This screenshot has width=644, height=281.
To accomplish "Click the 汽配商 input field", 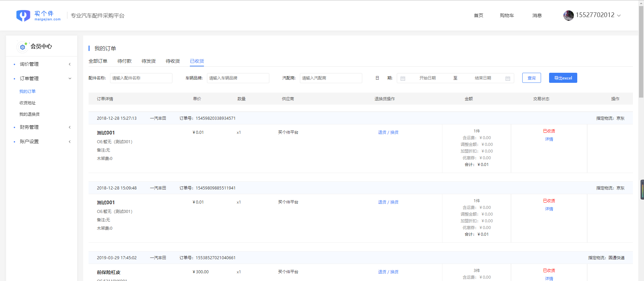I will point(331,78).
